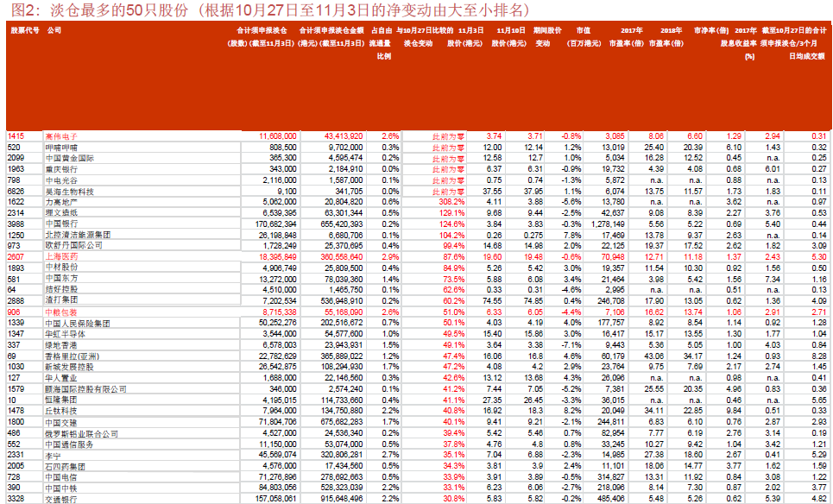Click the 丘钛科技 company cell
Screen dimensions: 833x504
pyautogui.click(x=61, y=411)
